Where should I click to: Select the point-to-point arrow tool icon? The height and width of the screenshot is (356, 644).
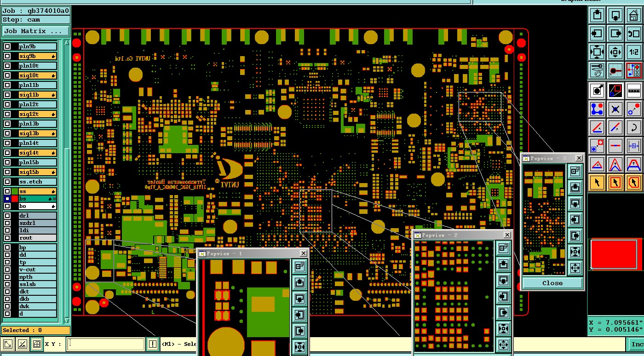point(634,109)
